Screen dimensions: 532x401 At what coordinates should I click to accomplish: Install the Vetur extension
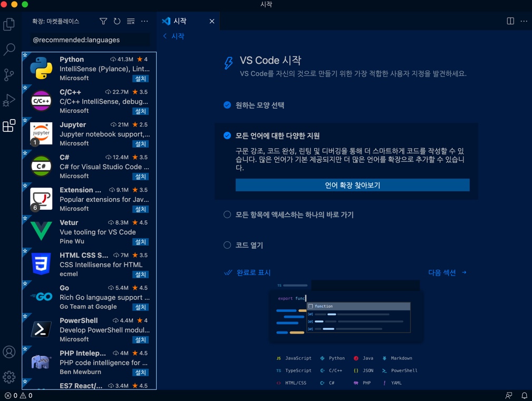(x=140, y=242)
